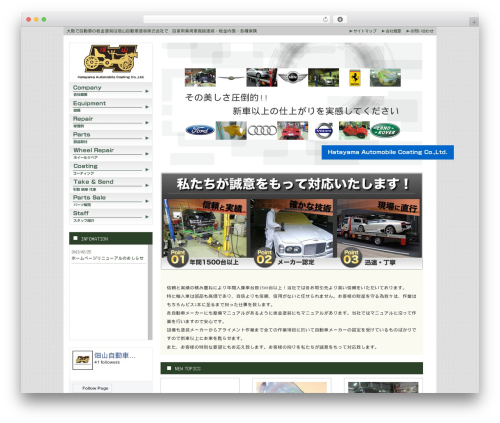
Task: Open the 畑山自動車 Facebook page link
Action: (115, 355)
